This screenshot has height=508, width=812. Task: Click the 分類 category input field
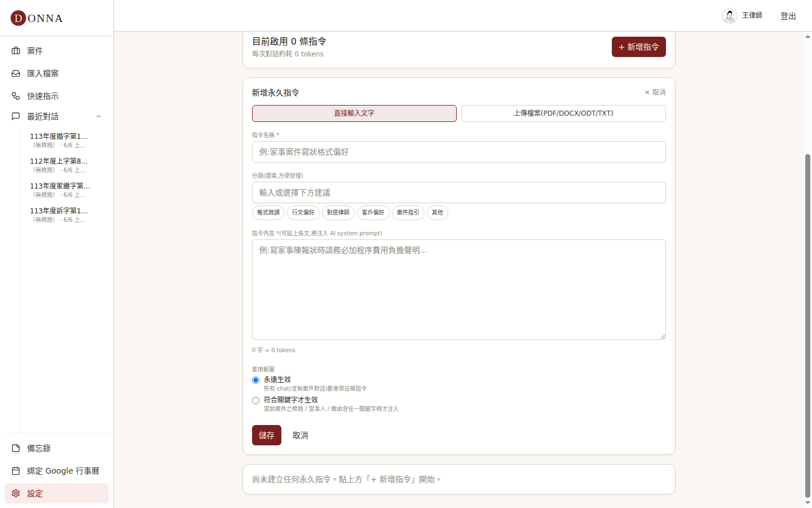pos(459,192)
